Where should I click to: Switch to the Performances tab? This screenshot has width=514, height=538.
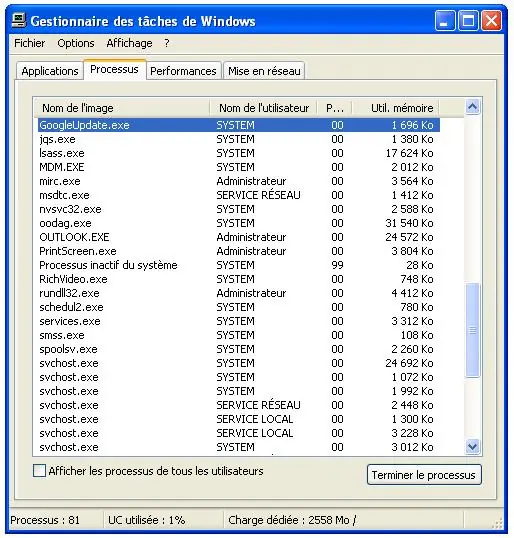(x=183, y=71)
